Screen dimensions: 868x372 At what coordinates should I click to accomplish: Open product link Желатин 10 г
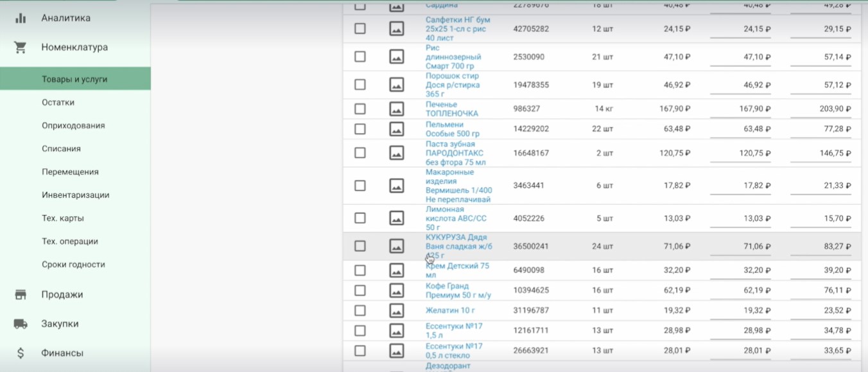(451, 310)
